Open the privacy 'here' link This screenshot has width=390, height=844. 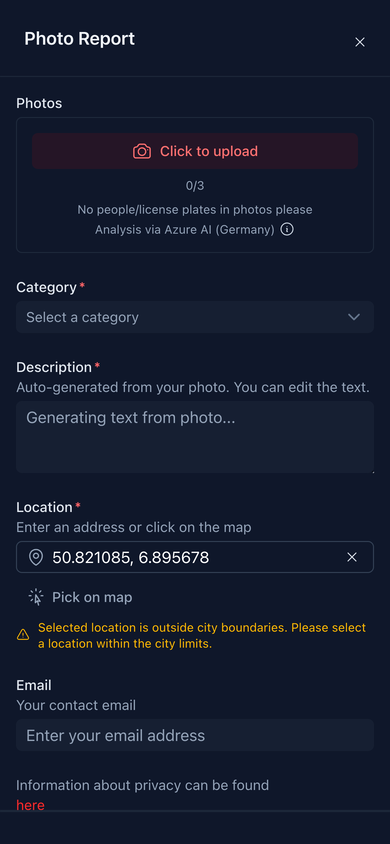[30, 805]
